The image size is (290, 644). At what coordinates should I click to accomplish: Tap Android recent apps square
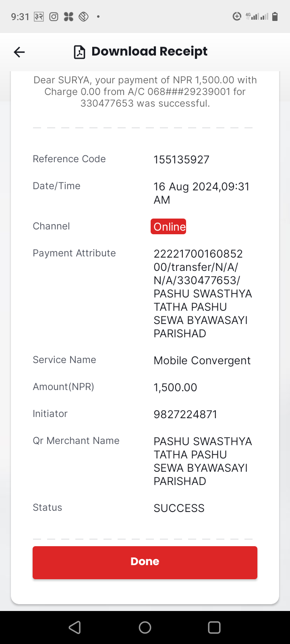(x=214, y=627)
